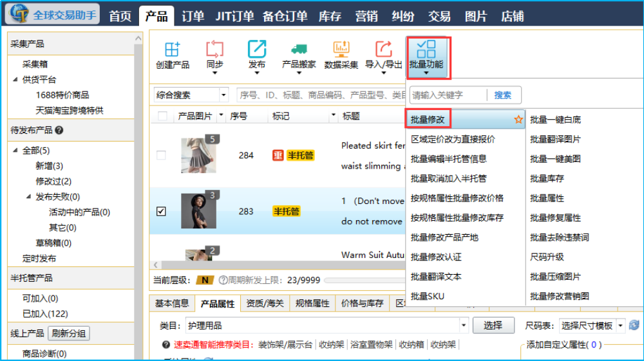
Task: Click the 选择 category button
Action: pyautogui.click(x=493, y=326)
